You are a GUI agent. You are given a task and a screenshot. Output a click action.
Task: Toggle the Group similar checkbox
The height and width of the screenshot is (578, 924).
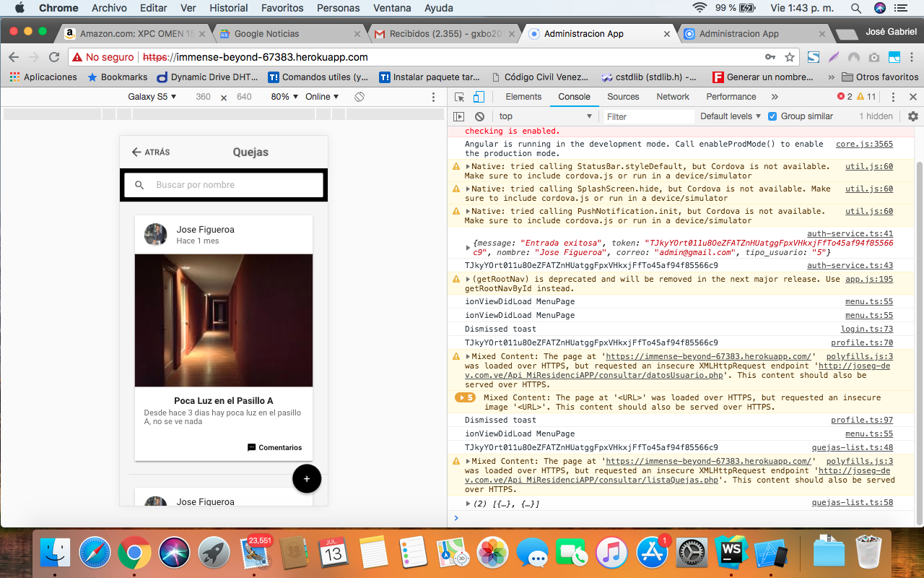pyautogui.click(x=772, y=116)
